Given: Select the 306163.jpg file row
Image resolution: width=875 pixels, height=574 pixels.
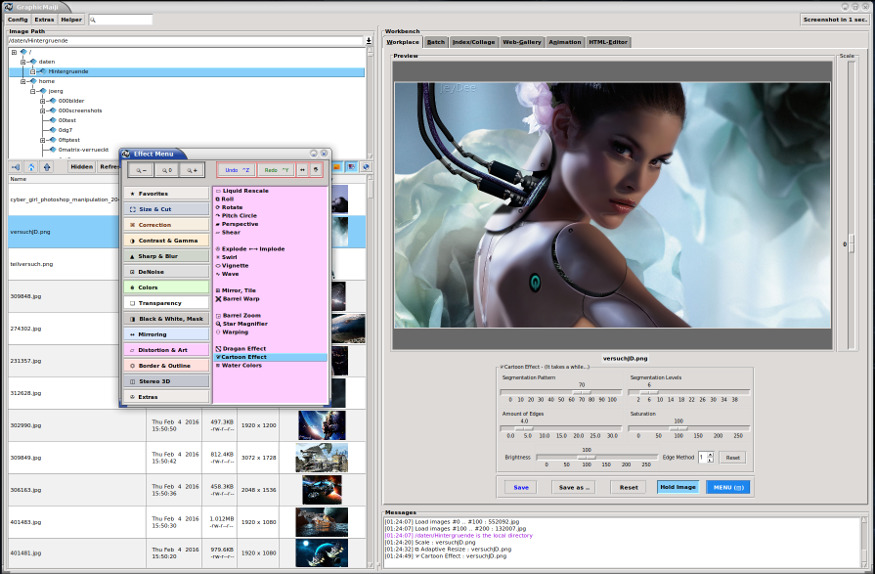Looking at the screenshot, I should click(x=187, y=490).
